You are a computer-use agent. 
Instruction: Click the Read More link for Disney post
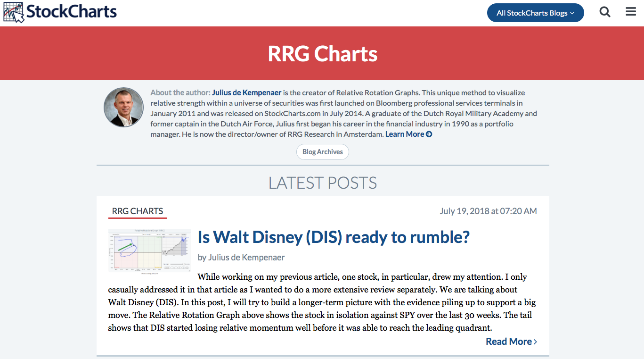511,342
